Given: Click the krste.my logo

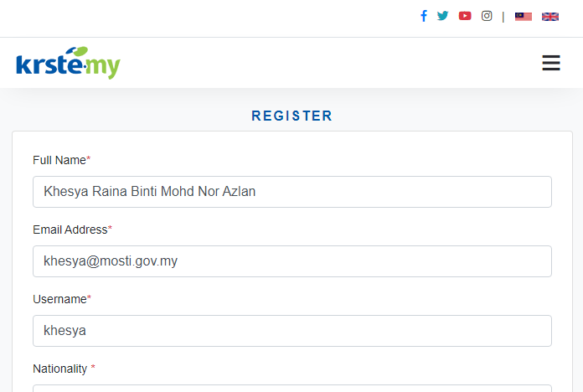Looking at the screenshot, I should point(69,63).
